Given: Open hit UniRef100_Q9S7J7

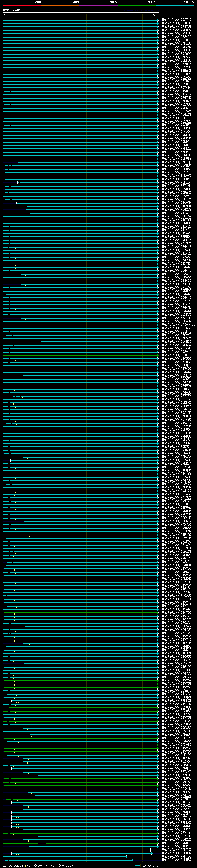Looking at the screenshot, I should (177, 20).
